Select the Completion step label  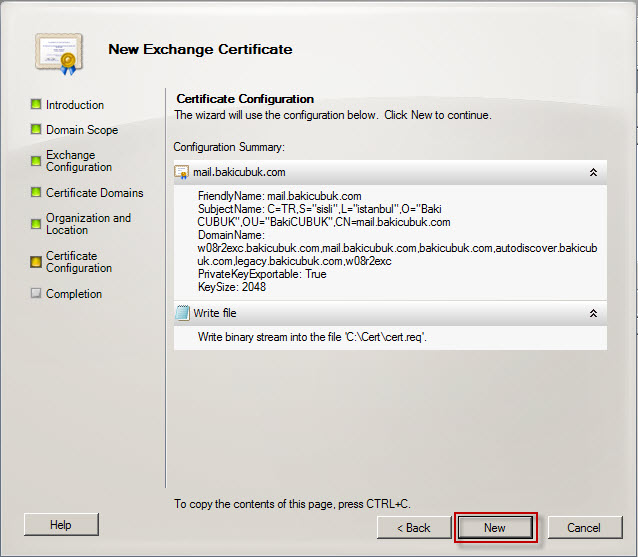point(74,294)
